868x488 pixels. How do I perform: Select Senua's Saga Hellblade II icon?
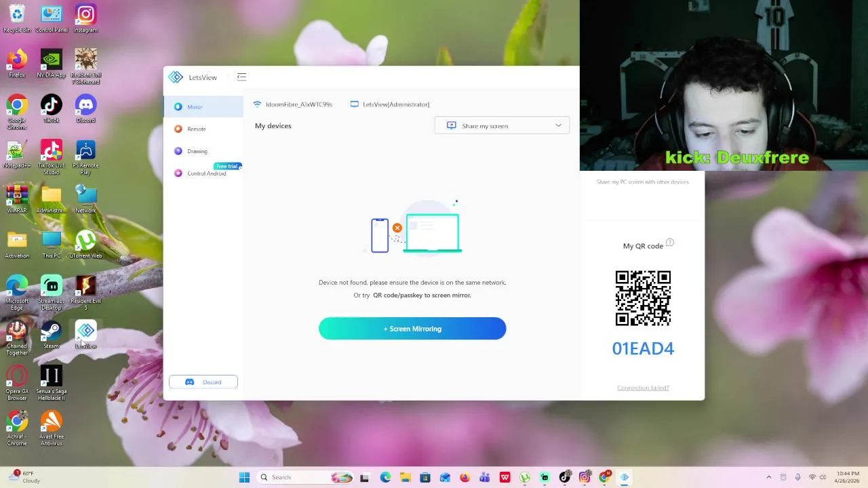(52, 383)
